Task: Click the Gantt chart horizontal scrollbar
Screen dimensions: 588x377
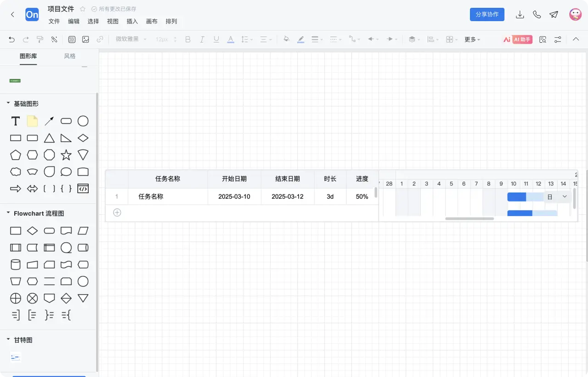Action: (x=469, y=218)
